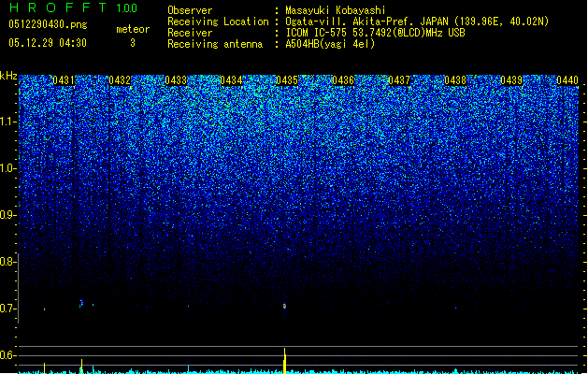
Task: Click the 0433 time marker
Action: 176,80
